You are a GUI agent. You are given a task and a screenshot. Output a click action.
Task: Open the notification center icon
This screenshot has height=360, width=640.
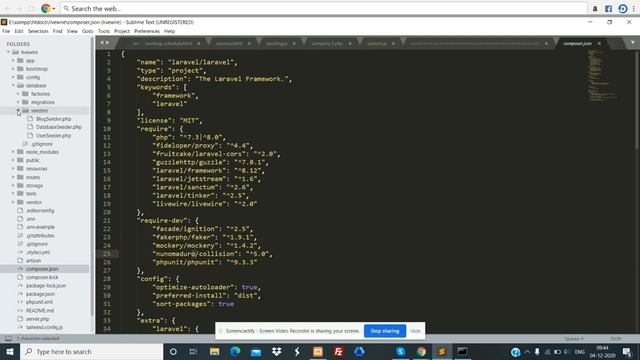pyautogui.click(x=627, y=351)
